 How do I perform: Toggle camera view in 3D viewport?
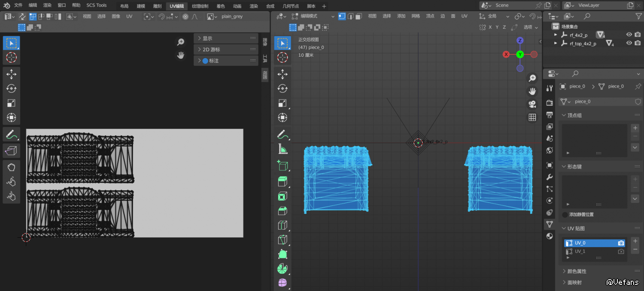point(532,104)
